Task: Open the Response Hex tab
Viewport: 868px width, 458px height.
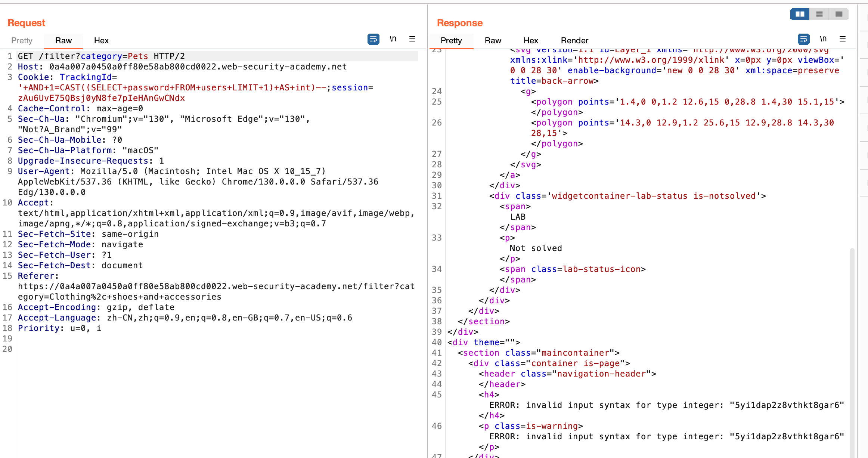Action: (x=531, y=41)
